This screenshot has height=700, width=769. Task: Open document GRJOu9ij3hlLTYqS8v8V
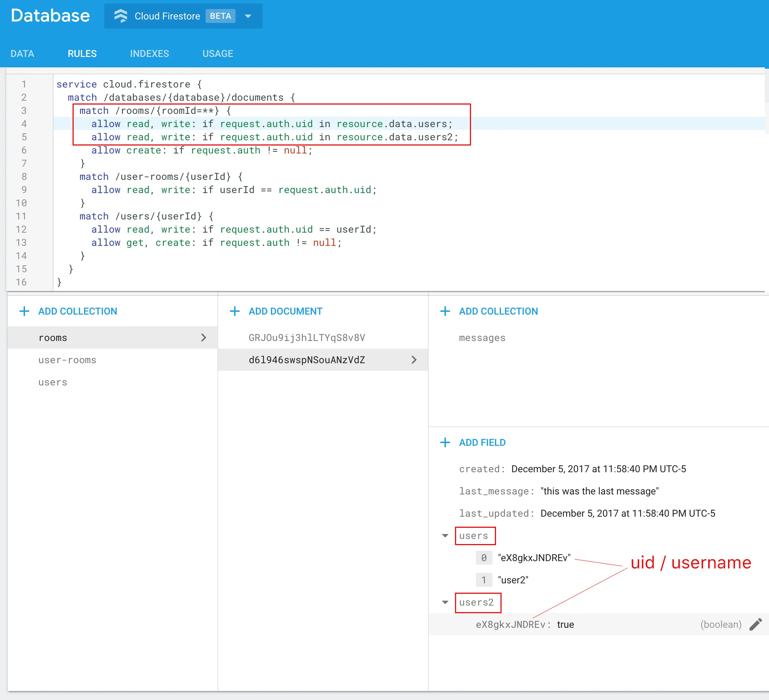[307, 337]
